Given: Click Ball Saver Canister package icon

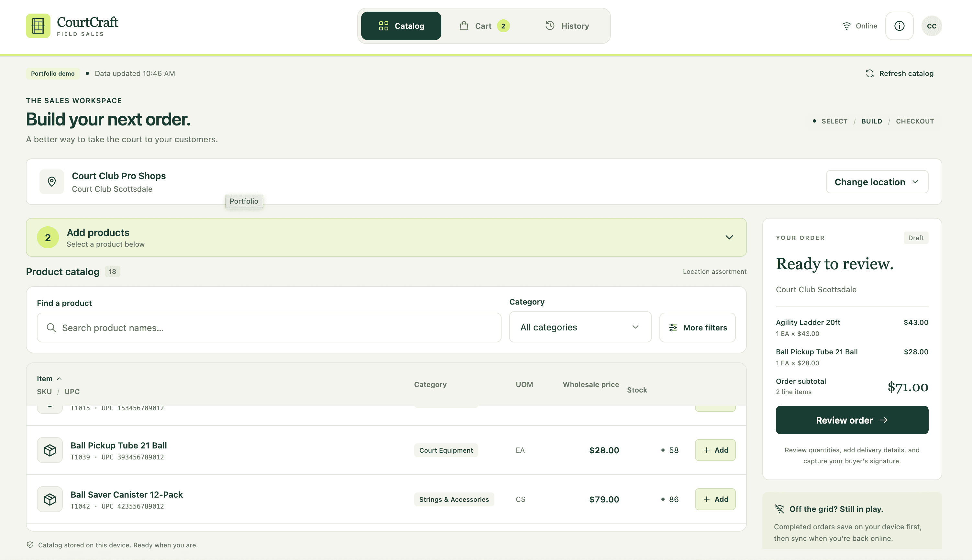Looking at the screenshot, I should (x=50, y=499).
